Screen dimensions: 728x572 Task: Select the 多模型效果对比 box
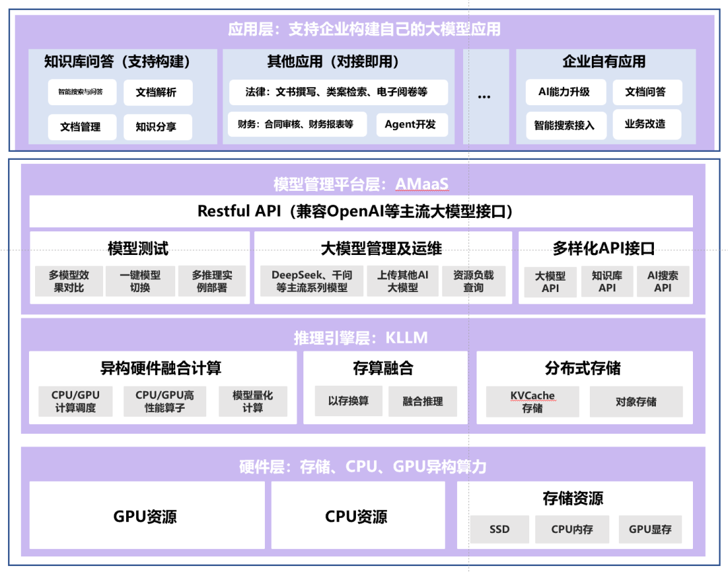coord(68,281)
